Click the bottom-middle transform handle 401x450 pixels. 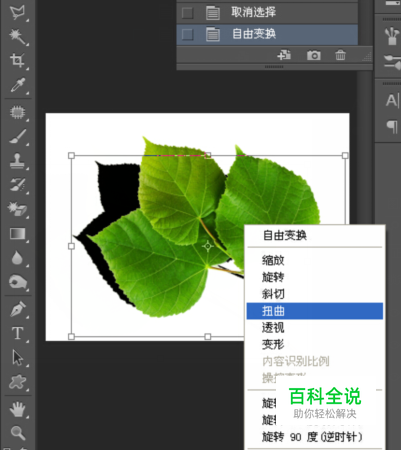click(208, 337)
